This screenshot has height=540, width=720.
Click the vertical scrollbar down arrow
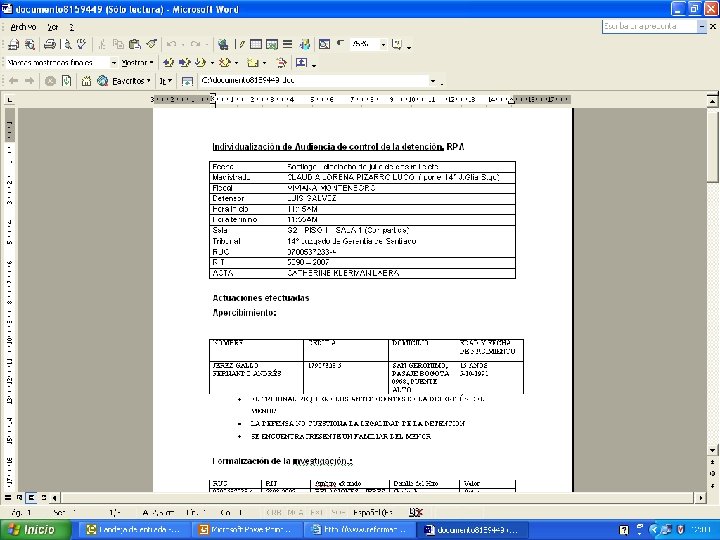click(x=713, y=450)
